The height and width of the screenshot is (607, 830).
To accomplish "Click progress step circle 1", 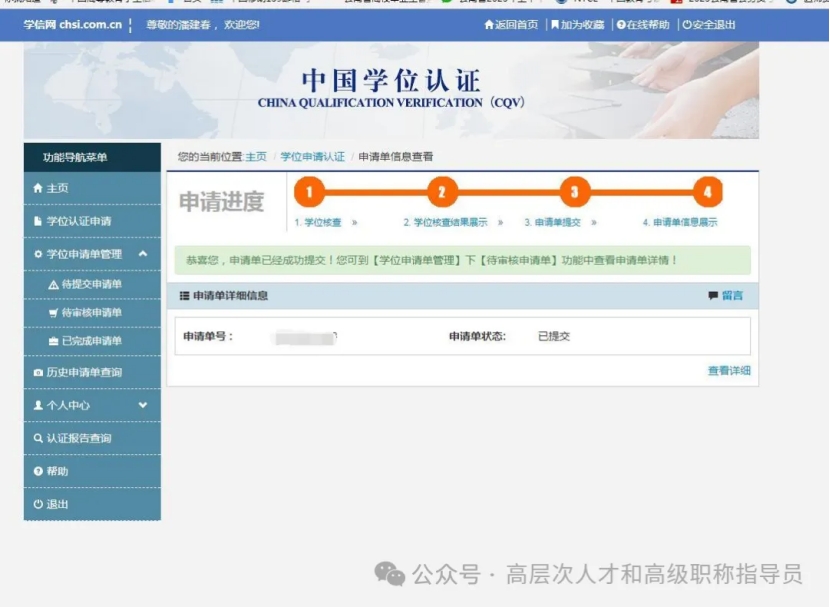I will tap(309, 192).
